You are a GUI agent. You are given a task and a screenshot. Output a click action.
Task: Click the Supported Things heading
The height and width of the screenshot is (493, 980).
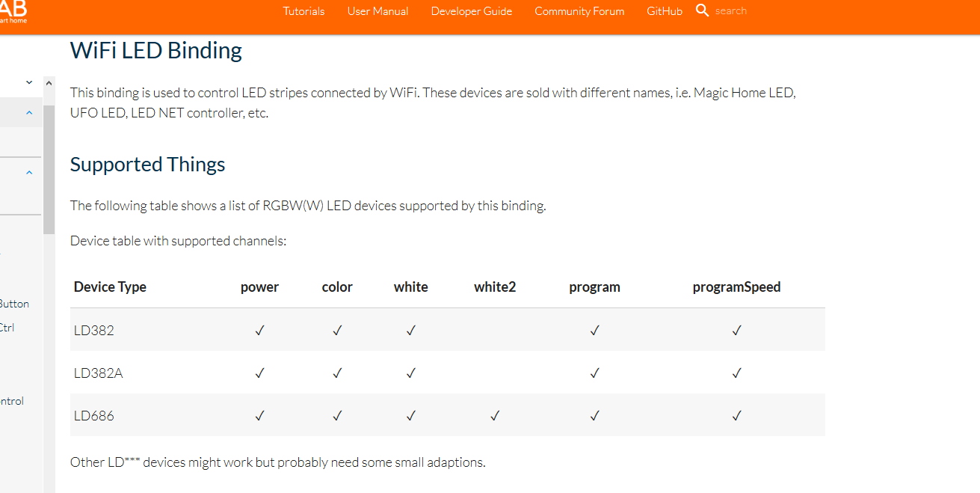click(148, 165)
